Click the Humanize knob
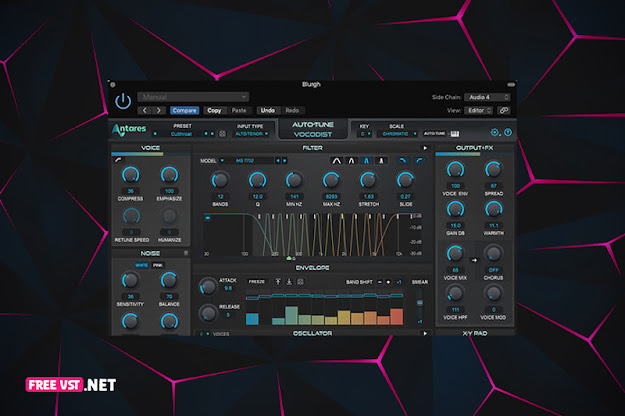625x416 pixels. (x=169, y=216)
